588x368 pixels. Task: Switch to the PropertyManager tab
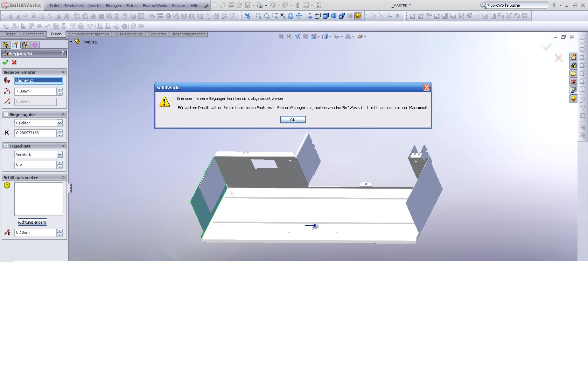[15, 45]
